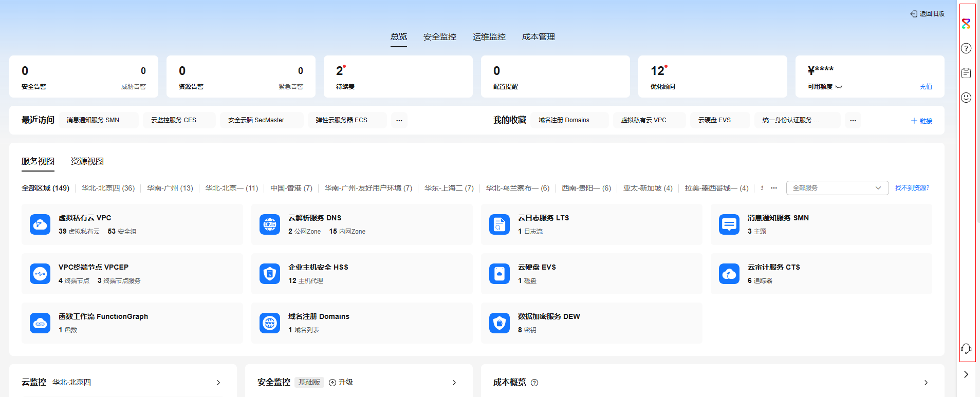This screenshot has height=397, width=980.
Task: Switch to the 运维监控 tab
Action: click(x=489, y=37)
